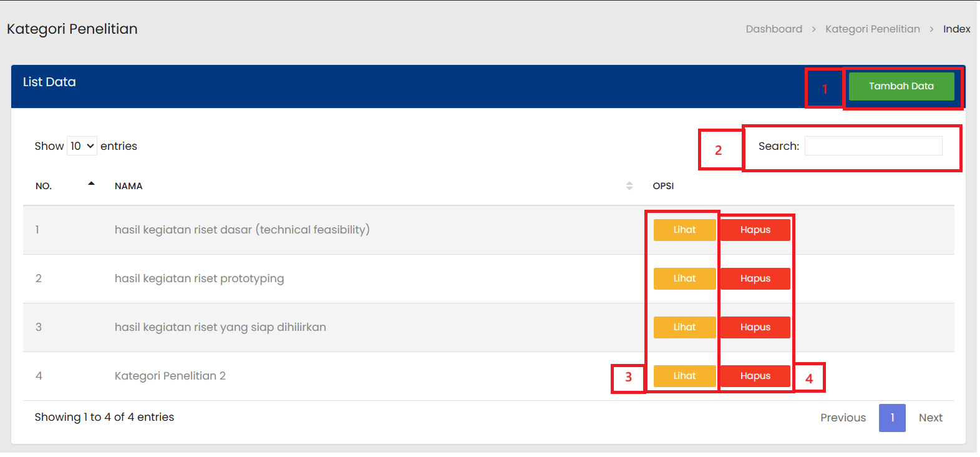Screen dimensions: 980x457
Task: Remove Kategori Penelitian 2 using Hapus
Action: click(755, 376)
